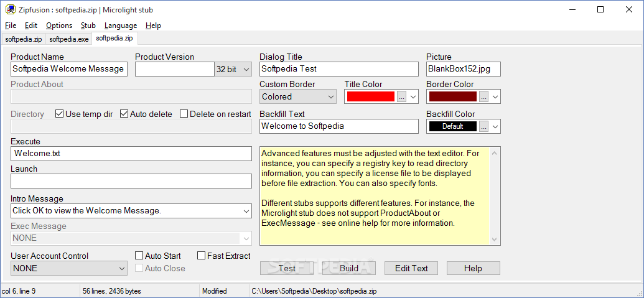Open the Exec Message NONE dropdown
The height and width of the screenshot is (298, 644).
point(246,238)
